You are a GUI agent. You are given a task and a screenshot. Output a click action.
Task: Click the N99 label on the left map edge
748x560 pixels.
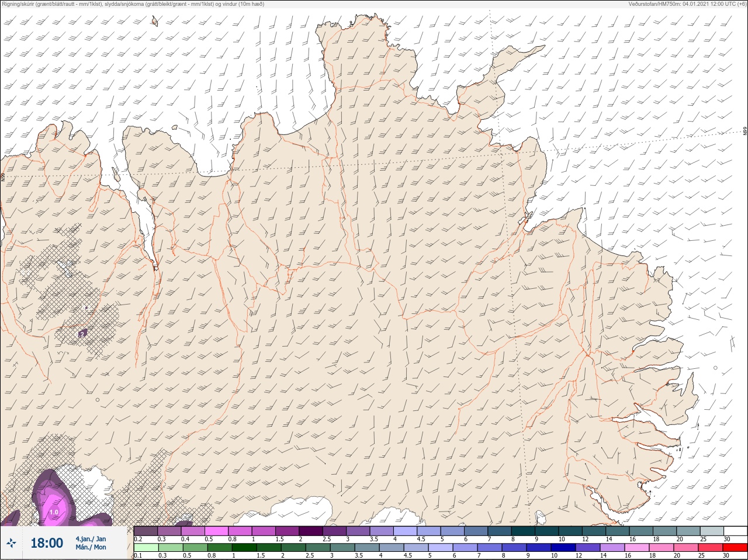[x=3, y=177]
